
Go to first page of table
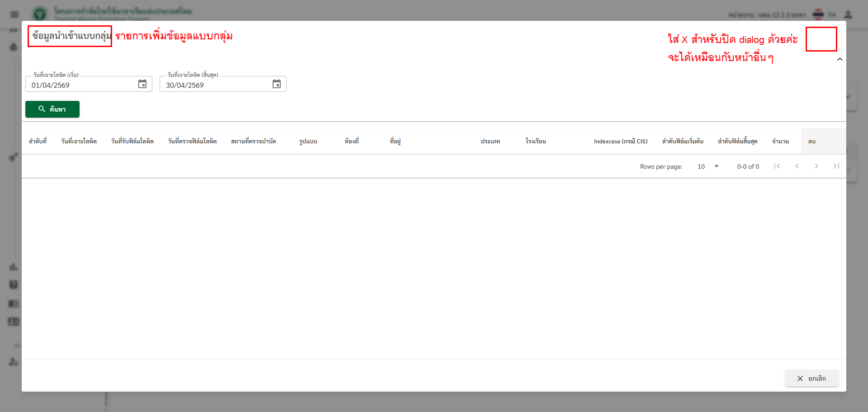[x=777, y=166]
